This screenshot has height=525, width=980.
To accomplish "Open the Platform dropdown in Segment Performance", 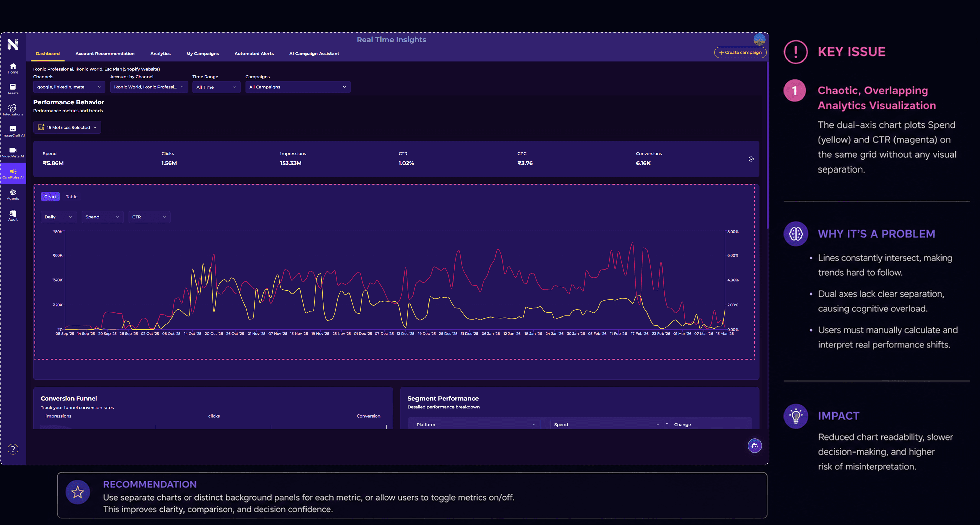I will [x=476, y=424].
